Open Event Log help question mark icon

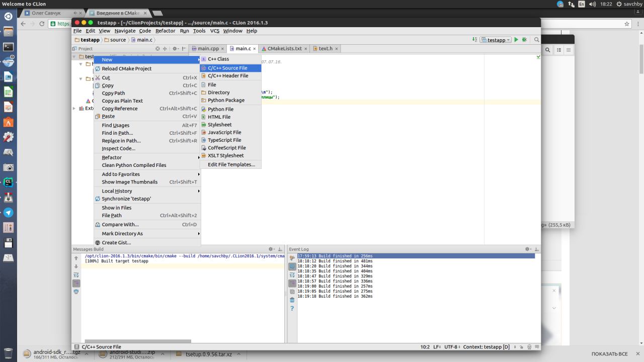292,308
